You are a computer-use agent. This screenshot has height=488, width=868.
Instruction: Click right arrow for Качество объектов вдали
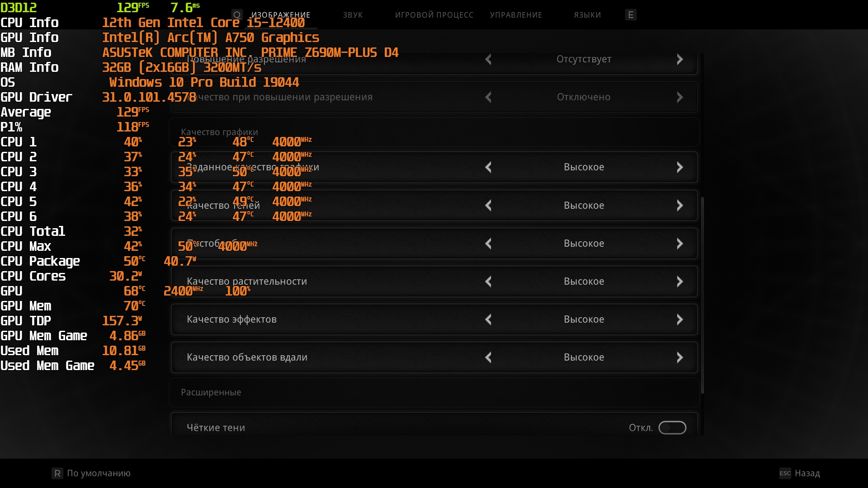679,357
